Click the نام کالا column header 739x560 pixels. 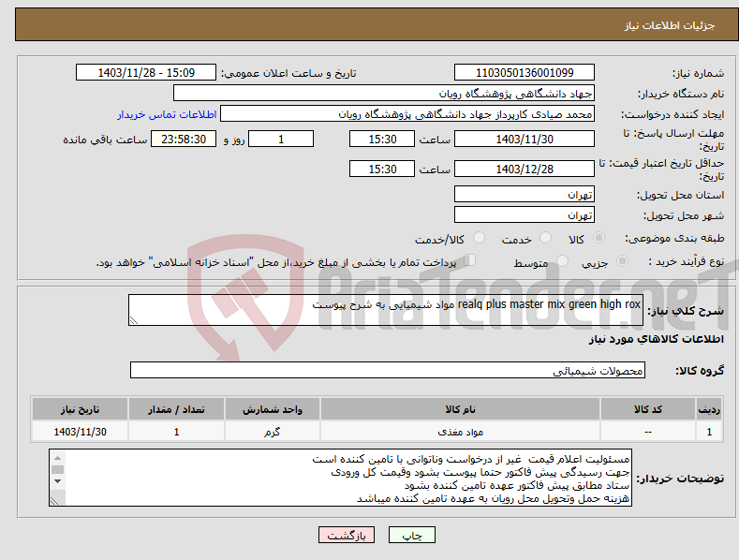[x=460, y=409]
